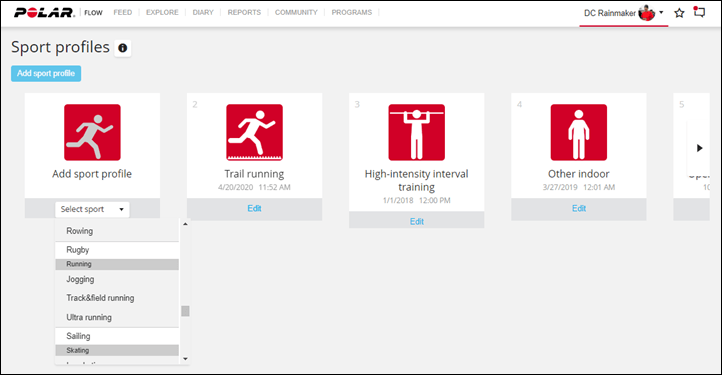Pick Jogging in the sport list
Screen dimensions: 722x375
(117, 279)
